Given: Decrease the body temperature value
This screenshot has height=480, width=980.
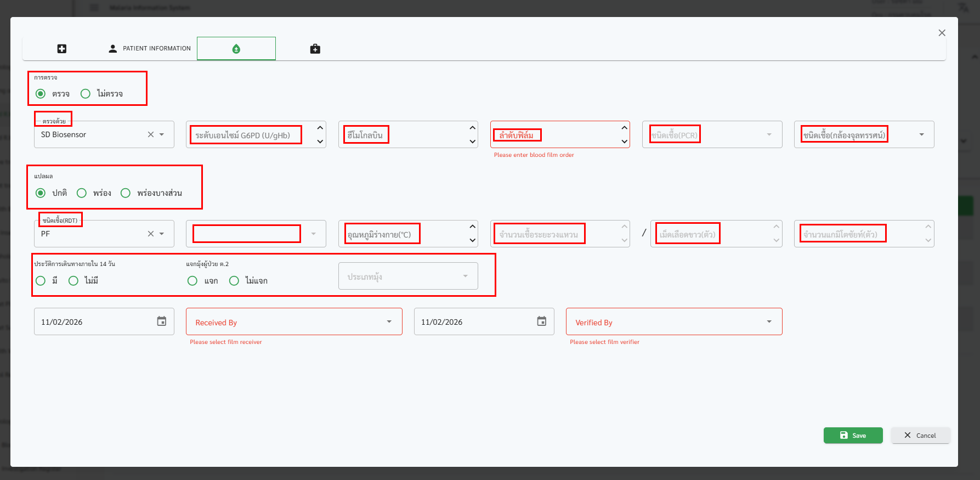Looking at the screenshot, I should click(x=472, y=240).
